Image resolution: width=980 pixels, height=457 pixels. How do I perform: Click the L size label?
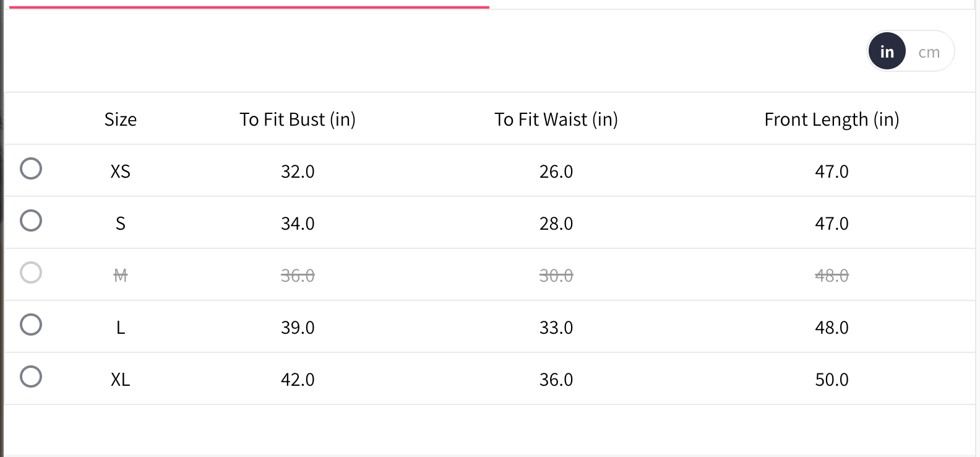point(120,328)
